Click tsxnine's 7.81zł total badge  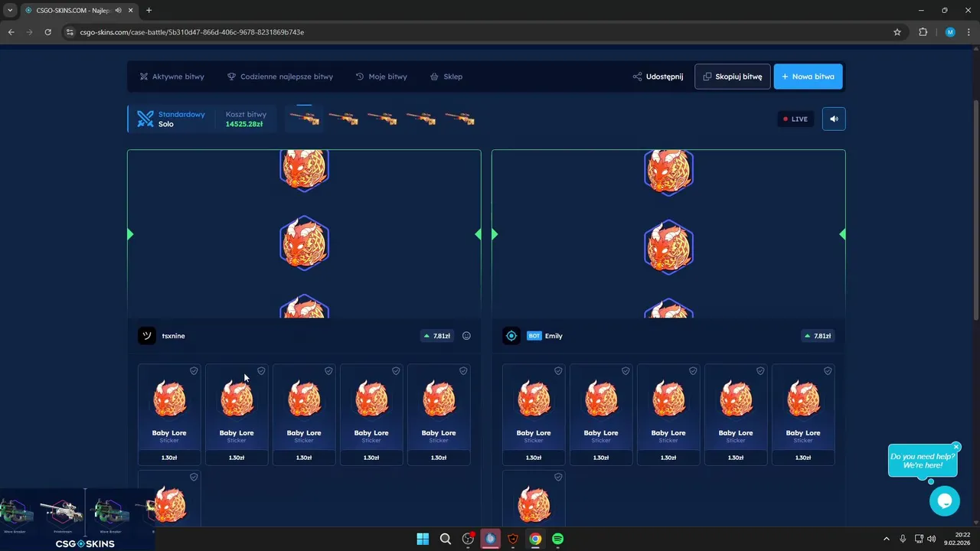436,336
